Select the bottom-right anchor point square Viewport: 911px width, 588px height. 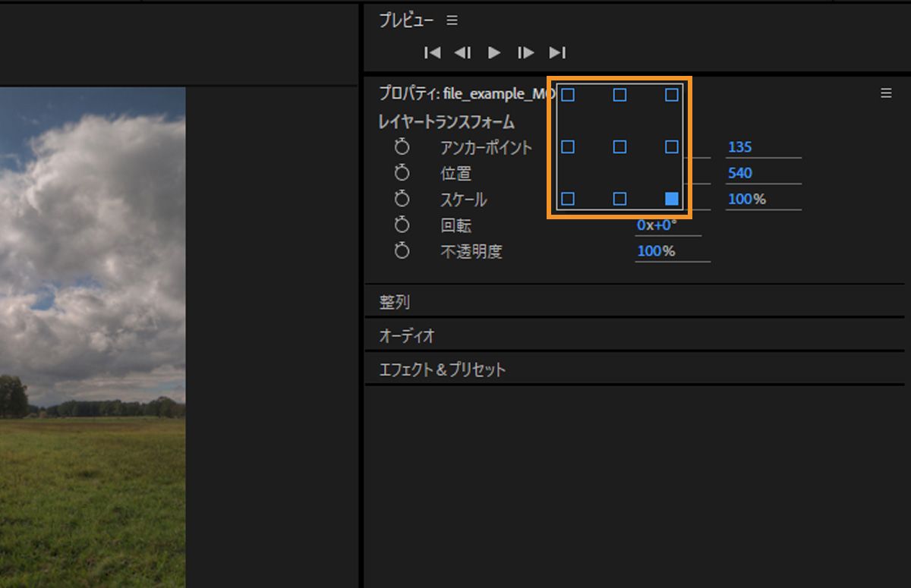click(671, 199)
